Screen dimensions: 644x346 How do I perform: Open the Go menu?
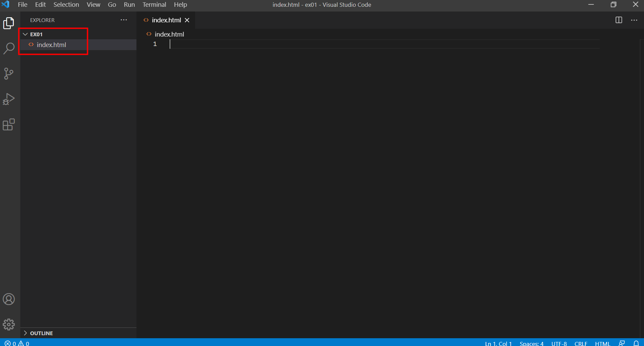click(x=112, y=5)
